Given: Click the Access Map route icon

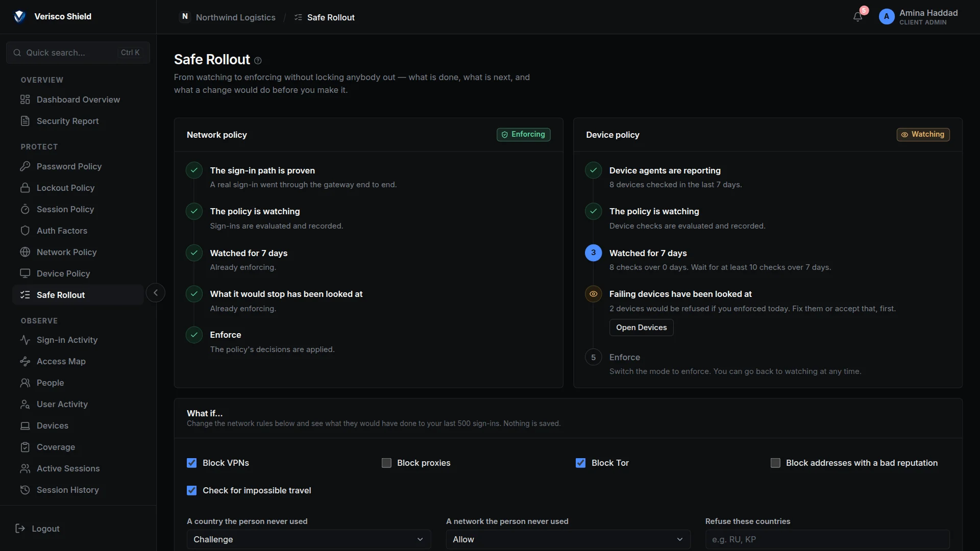Looking at the screenshot, I should pyautogui.click(x=25, y=361).
